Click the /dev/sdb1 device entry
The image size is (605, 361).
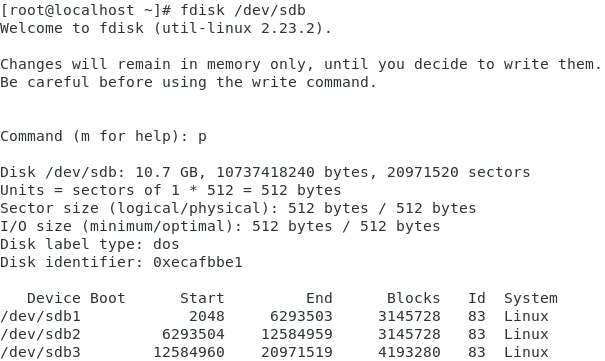pyautogui.click(x=41, y=316)
